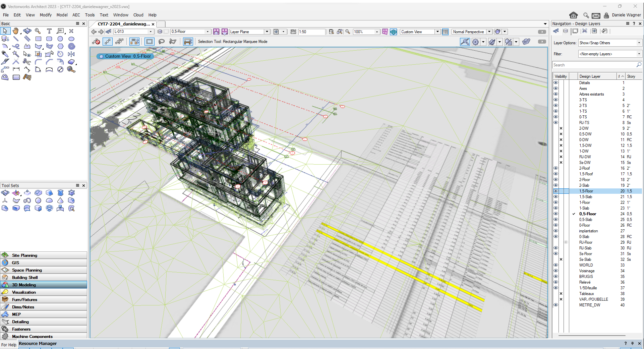Activate the Mirror tool
The height and width of the screenshot is (349, 644).
pos(71,54)
